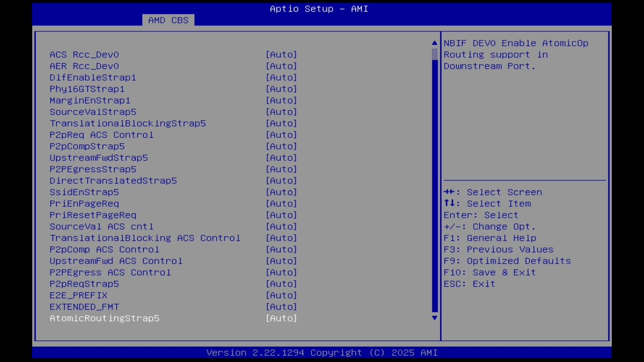Change the AtomicRoutingStrap5 value
The image size is (644, 362).
click(281, 318)
